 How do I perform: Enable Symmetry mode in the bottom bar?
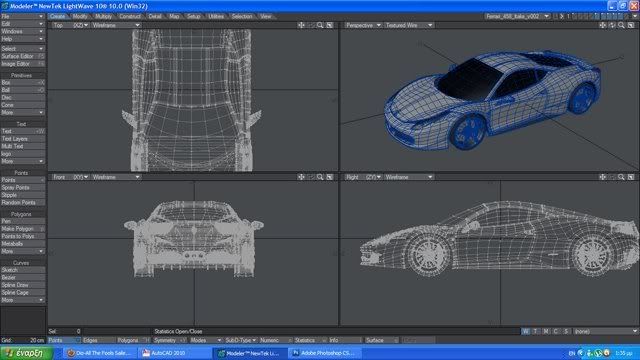coord(169,340)
